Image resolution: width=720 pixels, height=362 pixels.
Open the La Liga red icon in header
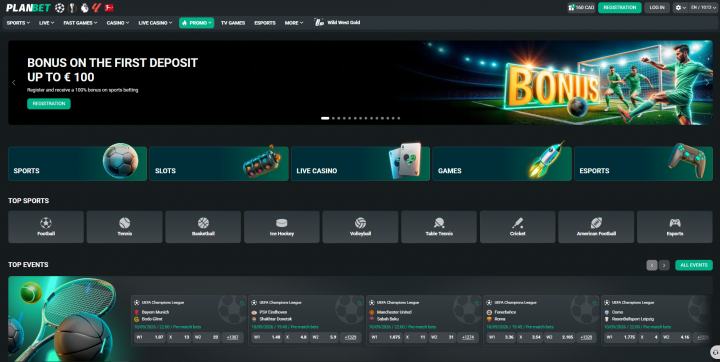pyautogui.click(x=96, y=8)
